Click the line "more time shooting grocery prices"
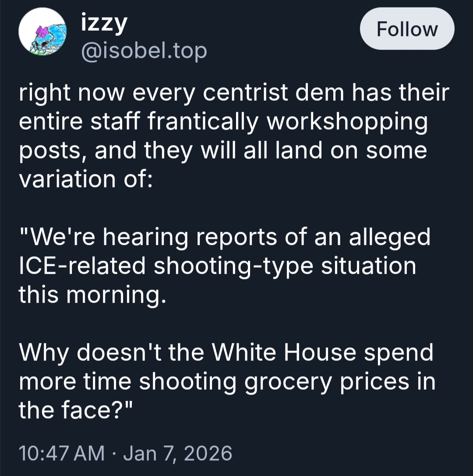Viewport: 473px width, 476px height. click(227, 381)
